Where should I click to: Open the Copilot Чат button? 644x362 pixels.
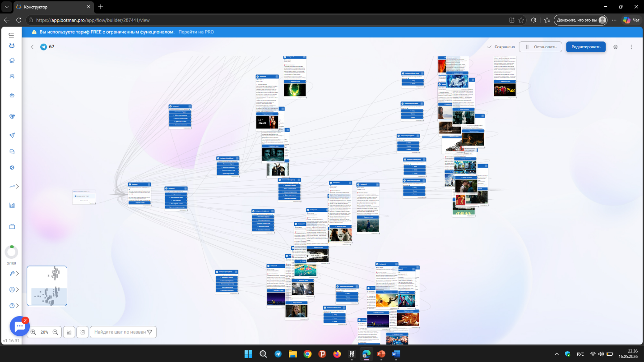[x=630, y=20]
